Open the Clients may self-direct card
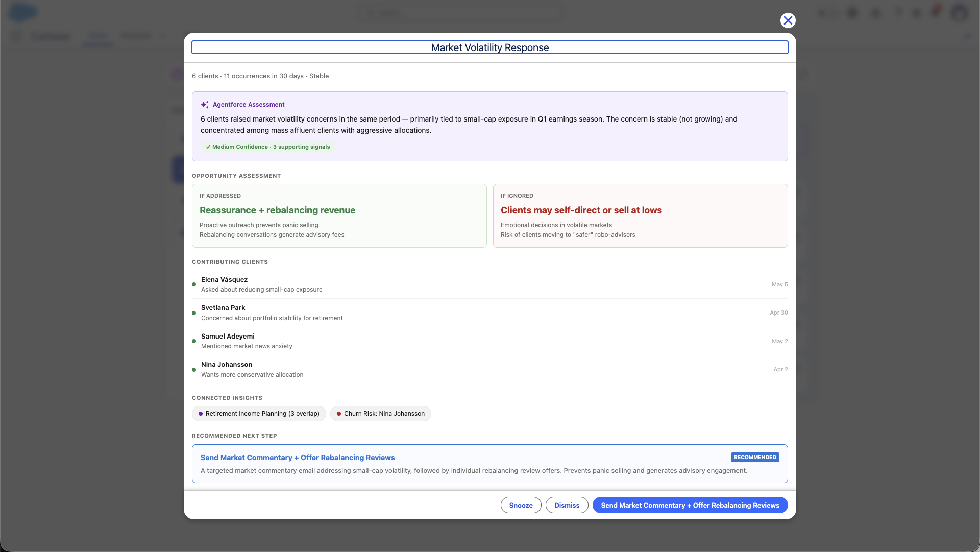980x552 pixels. click(x=641, y=216)
